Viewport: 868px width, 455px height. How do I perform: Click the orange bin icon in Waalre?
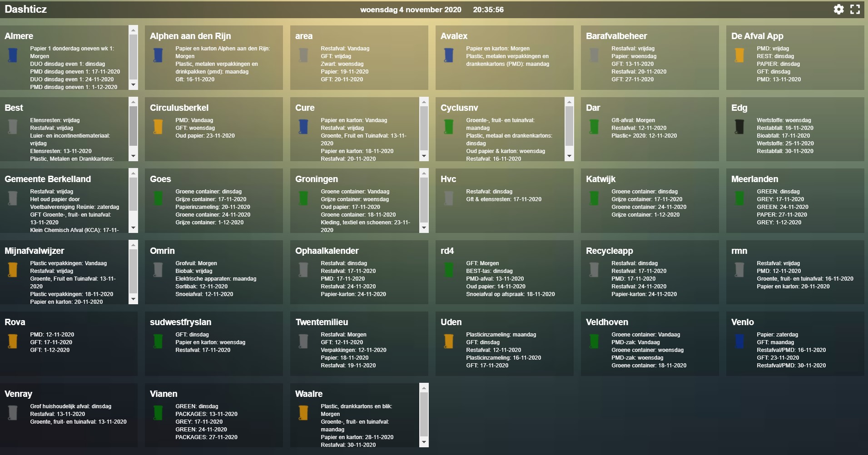[303, 413]
